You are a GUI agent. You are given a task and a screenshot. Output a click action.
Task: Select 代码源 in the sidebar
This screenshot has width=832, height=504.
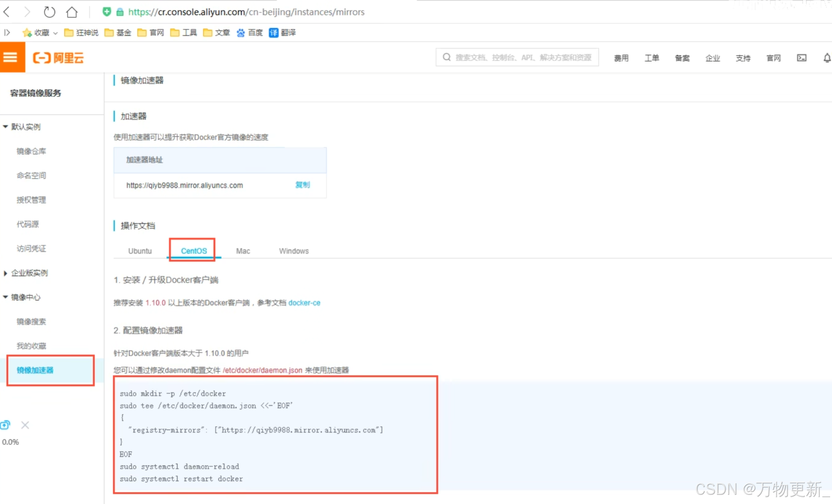point(28,224)
